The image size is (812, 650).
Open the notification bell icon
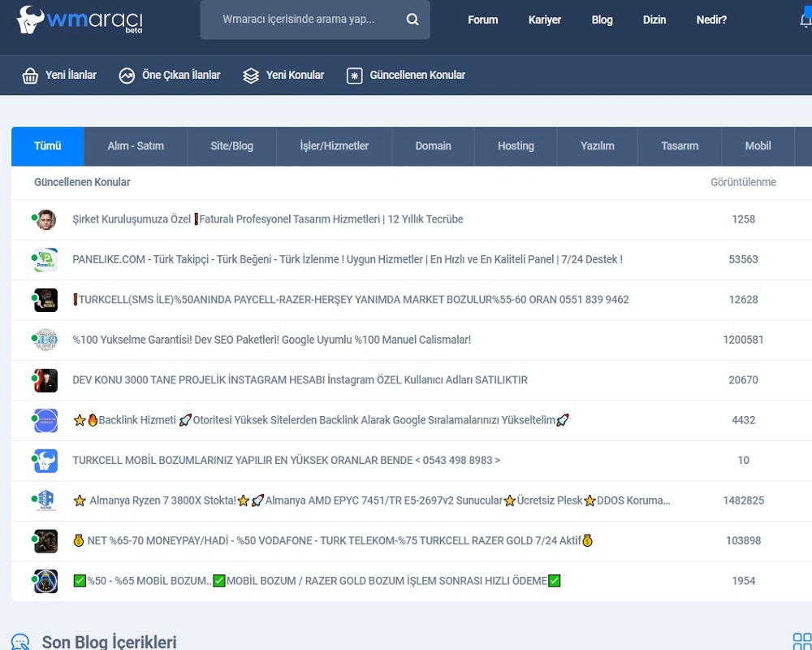(806, 19)
